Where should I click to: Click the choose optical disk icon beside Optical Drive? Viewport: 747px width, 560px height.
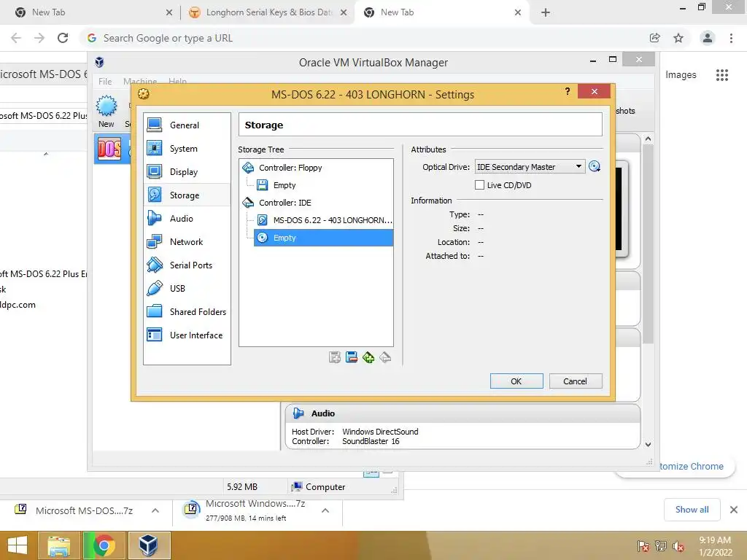595,167
